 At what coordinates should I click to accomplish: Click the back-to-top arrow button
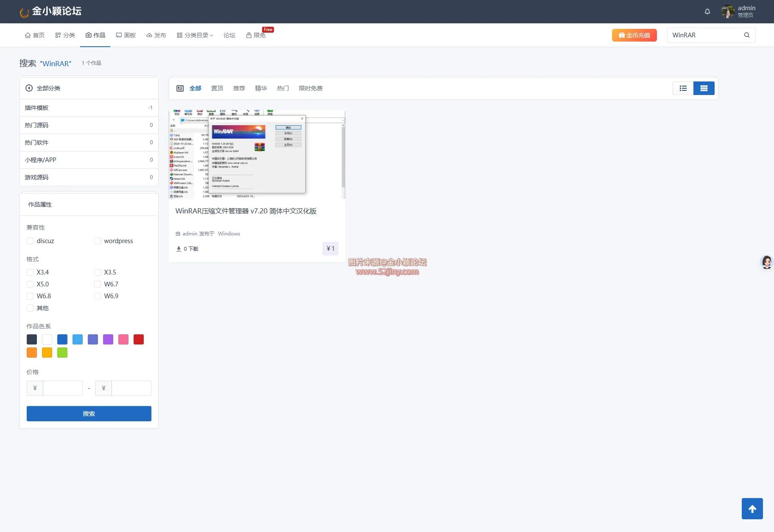(x=752, y=508)
